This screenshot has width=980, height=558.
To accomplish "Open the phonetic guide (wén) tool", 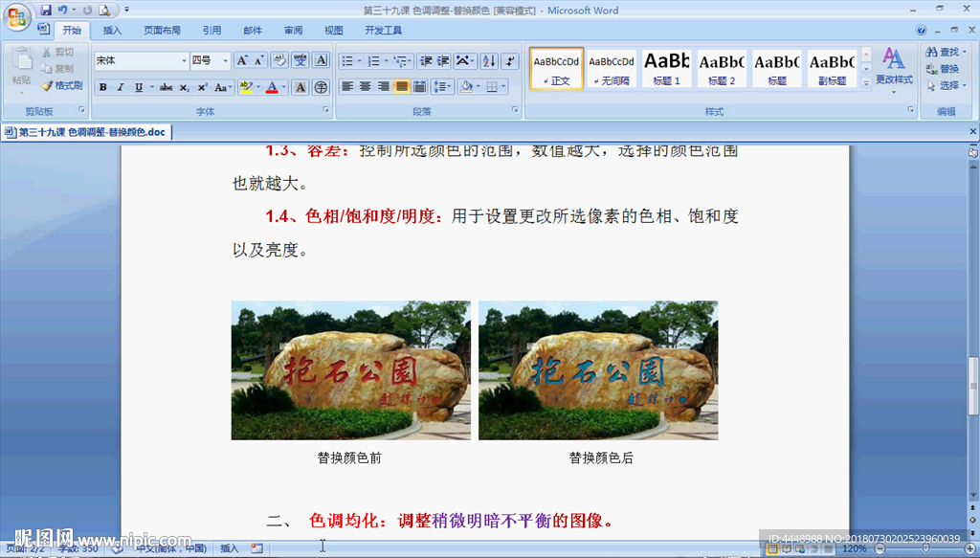I will pyautogui.click(x=301, y=60).
